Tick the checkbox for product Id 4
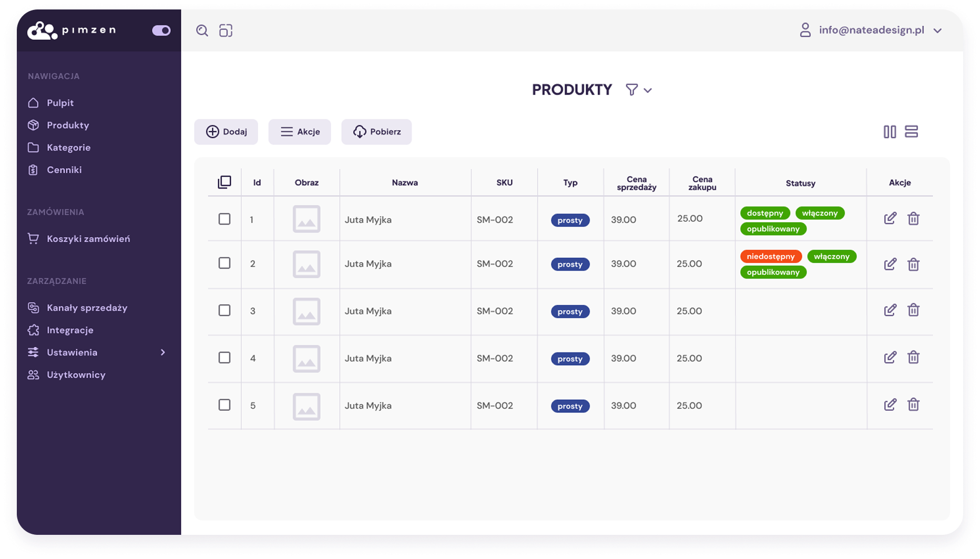 tap(224, 357)
